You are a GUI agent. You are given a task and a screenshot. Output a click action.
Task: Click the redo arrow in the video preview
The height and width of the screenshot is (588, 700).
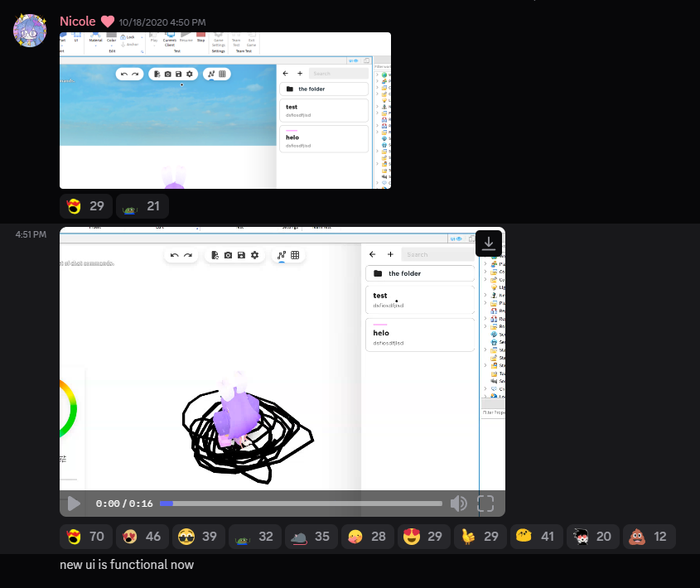pyautogui.click(x=188, y=255)
